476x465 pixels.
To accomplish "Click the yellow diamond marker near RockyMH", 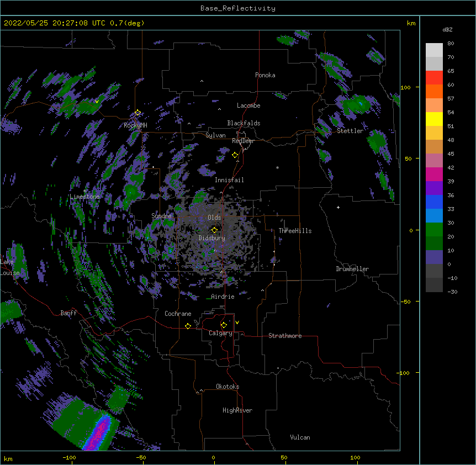I will click(x=138, y=113).
